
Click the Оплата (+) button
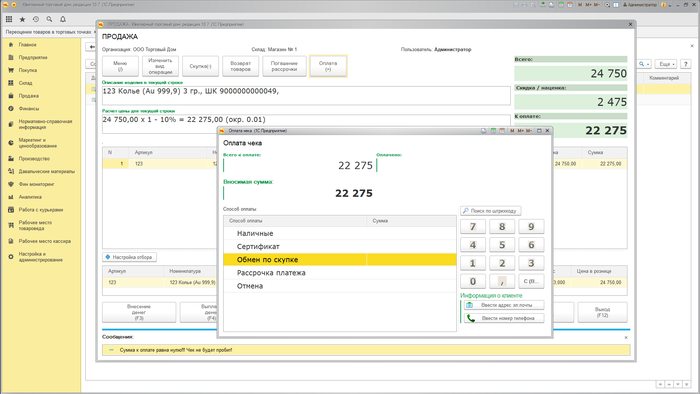point(328,66)
